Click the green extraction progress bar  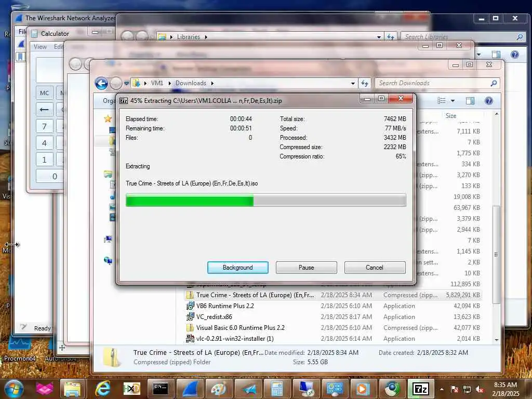click(265, 200)
